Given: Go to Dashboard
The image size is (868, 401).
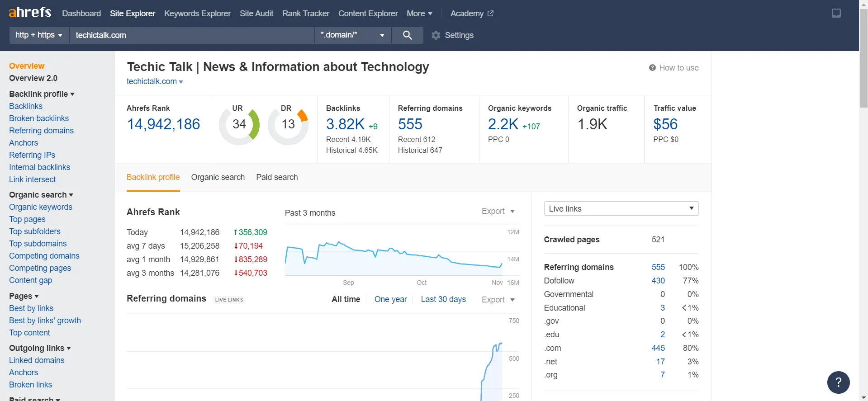Looking at the screenshot, I should click(x=81, y=14).
